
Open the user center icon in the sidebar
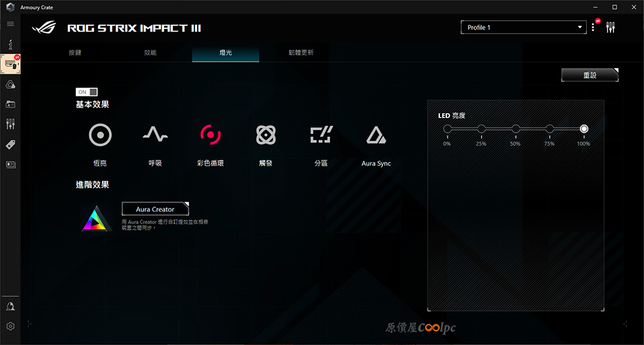coord(11,306)
